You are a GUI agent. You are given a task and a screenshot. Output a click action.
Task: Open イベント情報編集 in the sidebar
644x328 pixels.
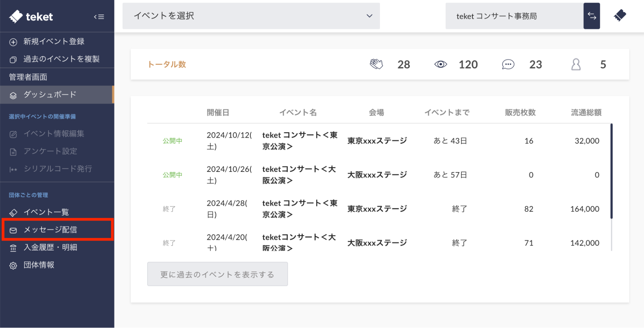click(57, 134)
